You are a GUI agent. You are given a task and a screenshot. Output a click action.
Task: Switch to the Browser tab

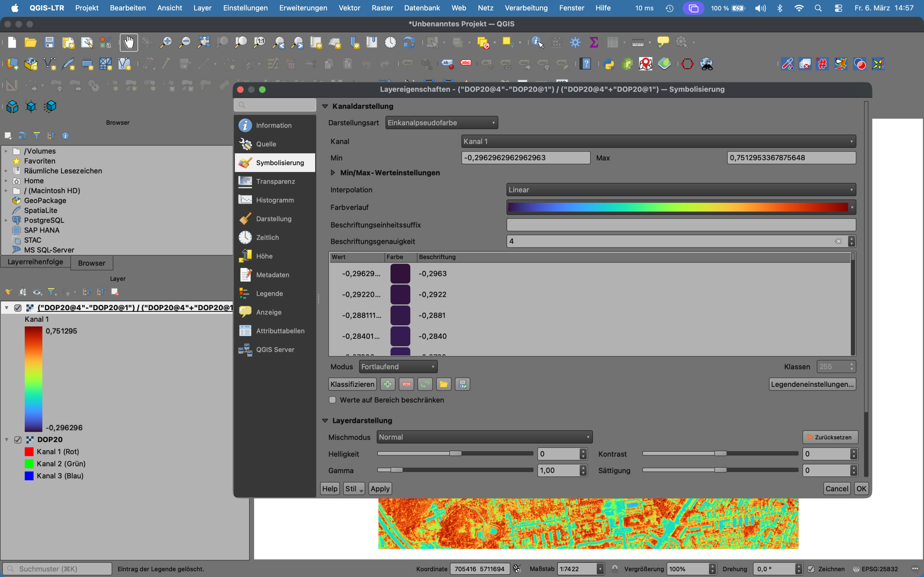pyautogui.click(x=91, y=263)
